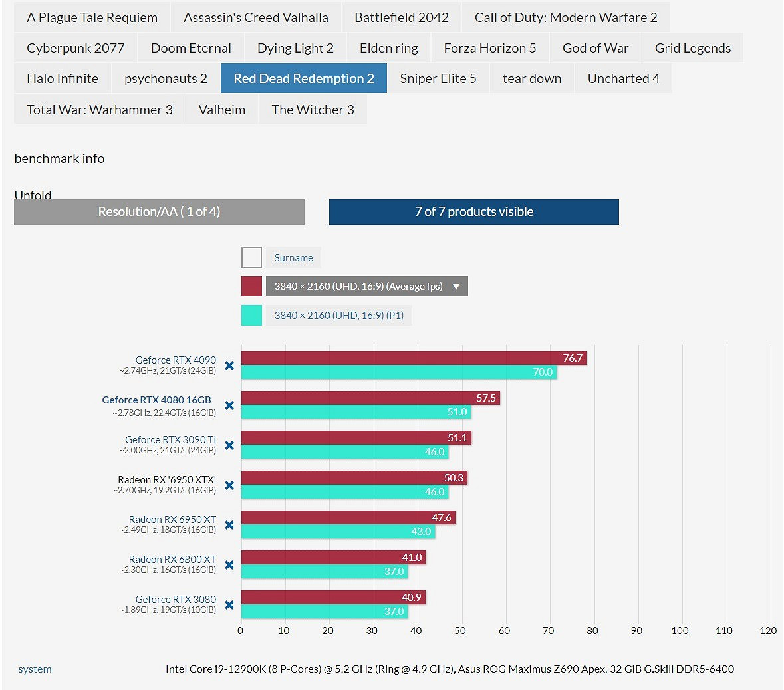Toggle the white Surname checkbox
The height and width of the screenshot is (690, 784).
point(251,257)
